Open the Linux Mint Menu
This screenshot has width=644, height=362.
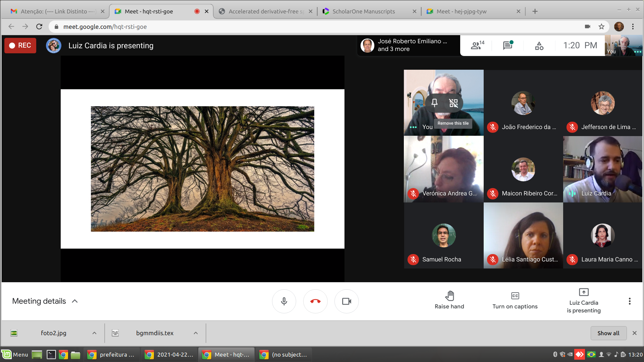click(x=15, y=354)
